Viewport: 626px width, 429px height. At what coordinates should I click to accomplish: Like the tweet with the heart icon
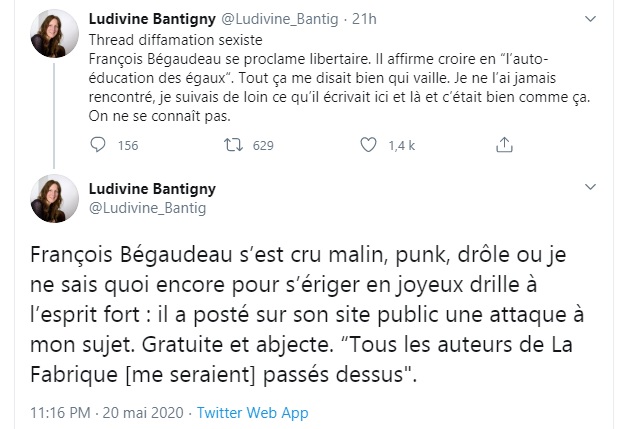click(377, 146)
